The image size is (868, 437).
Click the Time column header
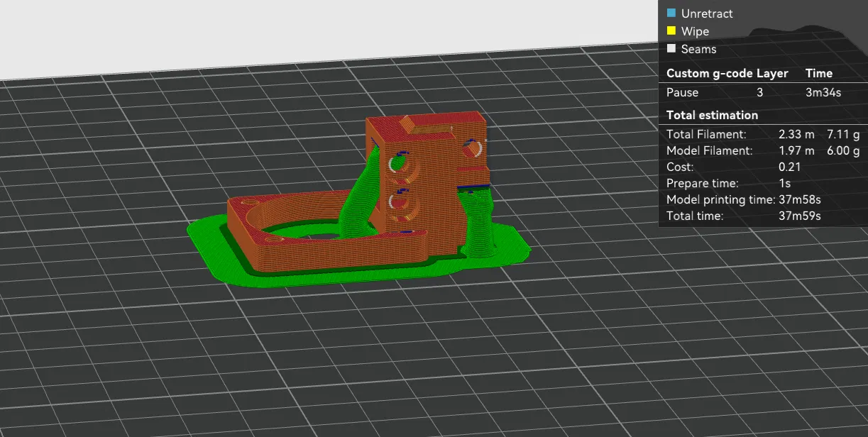pos(819,73)
